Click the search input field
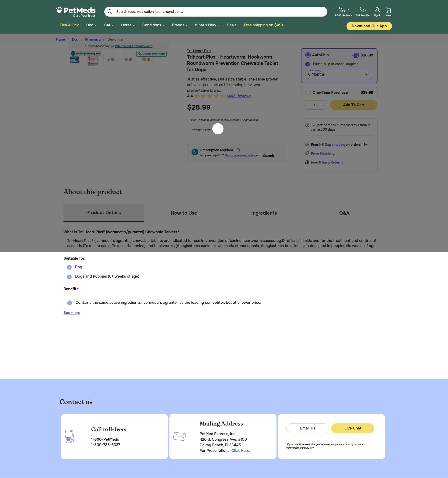The height and width of the screenshot is (478, 448). (x=216, y=11)
